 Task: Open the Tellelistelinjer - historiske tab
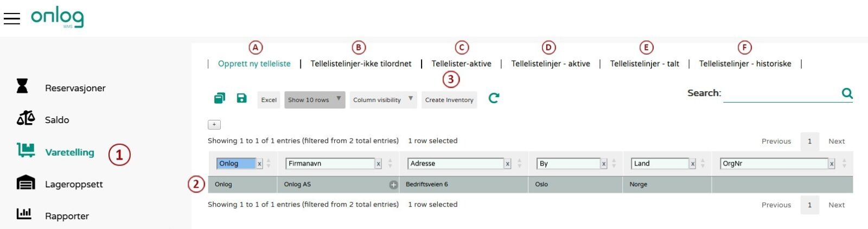745,64
